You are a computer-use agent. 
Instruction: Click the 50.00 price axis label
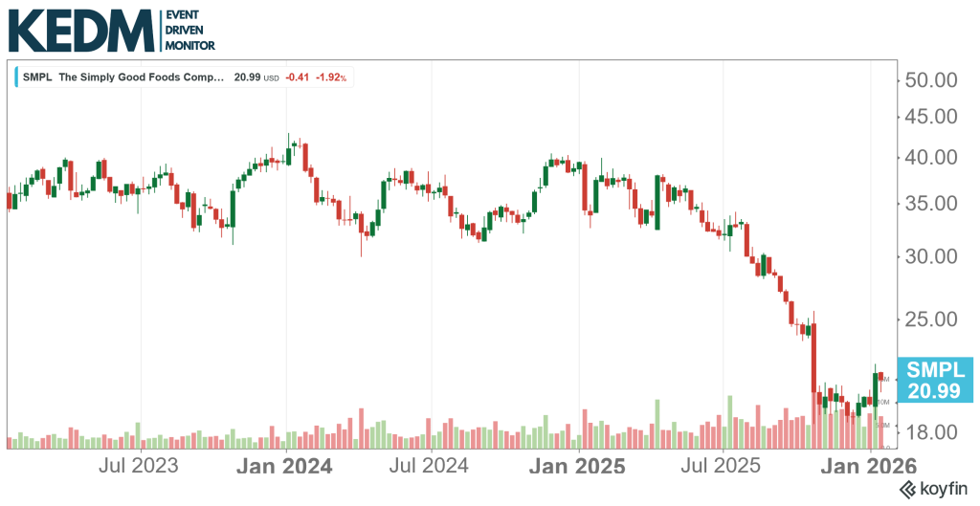[931, 78]
